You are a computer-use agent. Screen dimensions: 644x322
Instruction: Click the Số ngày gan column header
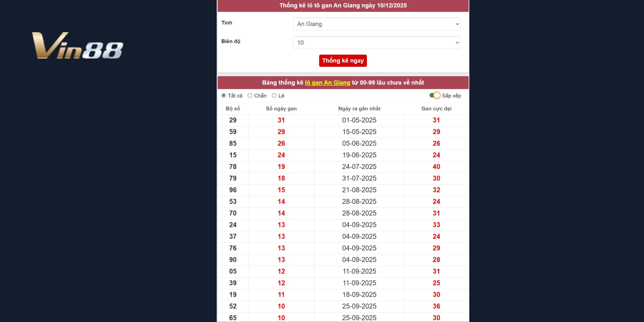point(281,109)
